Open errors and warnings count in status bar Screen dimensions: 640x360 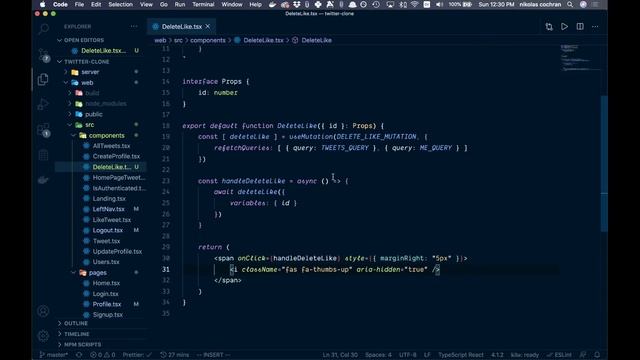(102, 355)
